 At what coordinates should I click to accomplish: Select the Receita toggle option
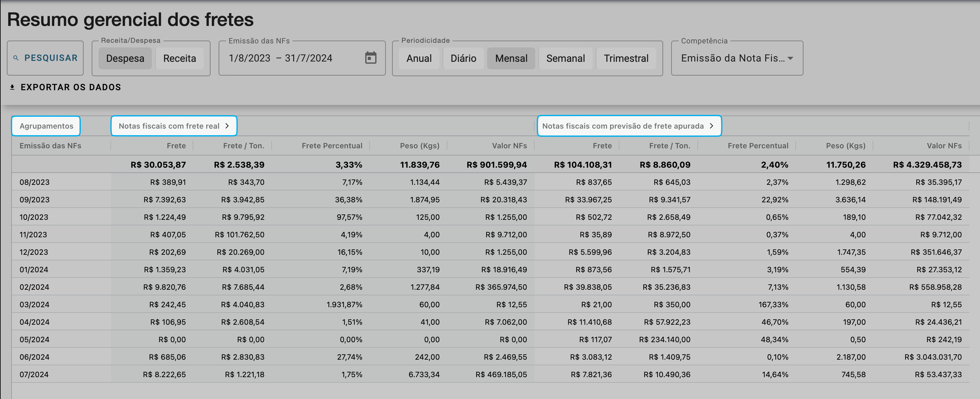pyautogui.click(x=180, y=58)
